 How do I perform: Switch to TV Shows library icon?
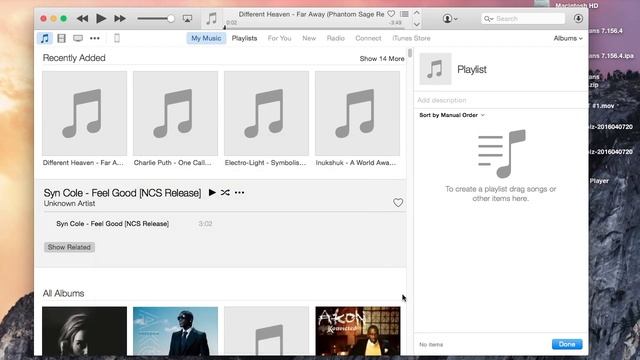click(78, 38)
